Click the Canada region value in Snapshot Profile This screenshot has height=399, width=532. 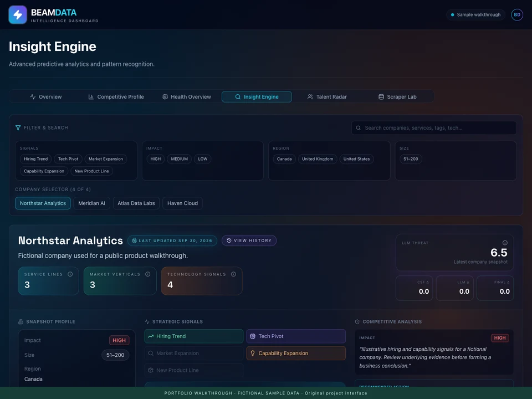[33, 379]
